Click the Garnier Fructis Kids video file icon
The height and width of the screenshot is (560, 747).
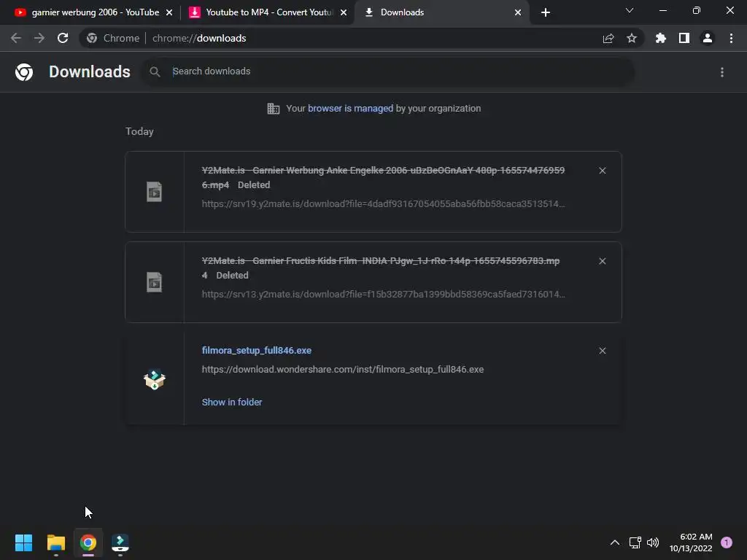[155, 282]
